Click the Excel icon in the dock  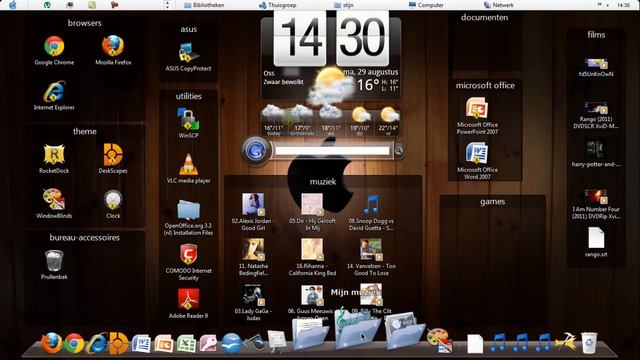tap(186, 344)
